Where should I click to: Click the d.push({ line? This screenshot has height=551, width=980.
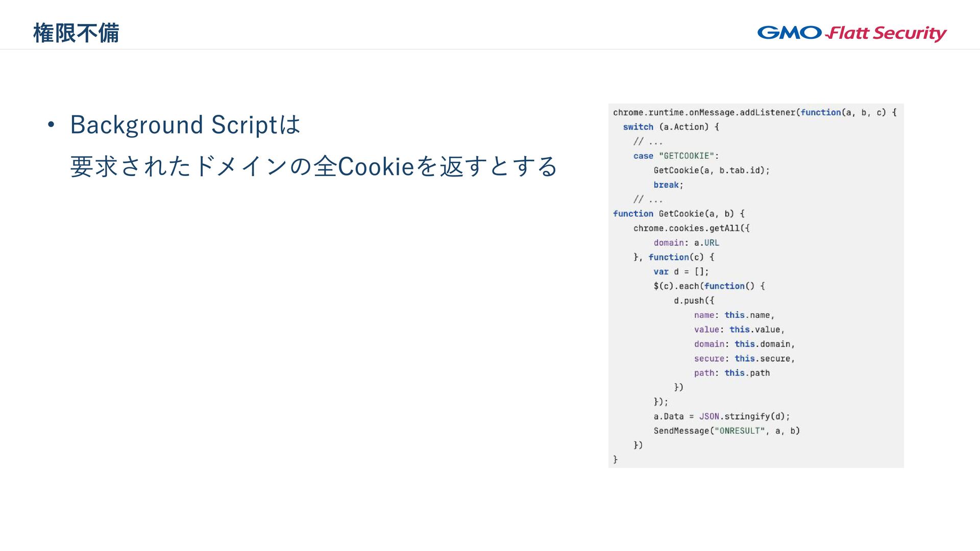(x=694, y=300)
